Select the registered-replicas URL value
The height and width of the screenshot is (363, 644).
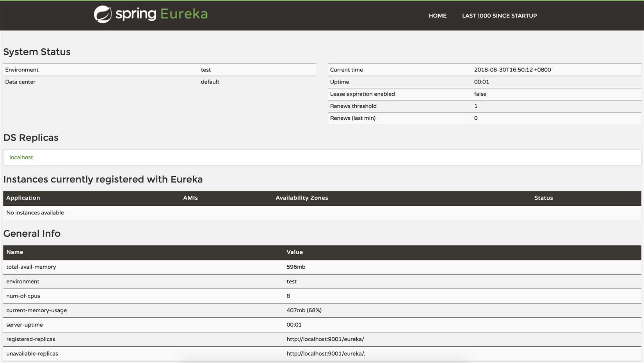pos(325,339)
